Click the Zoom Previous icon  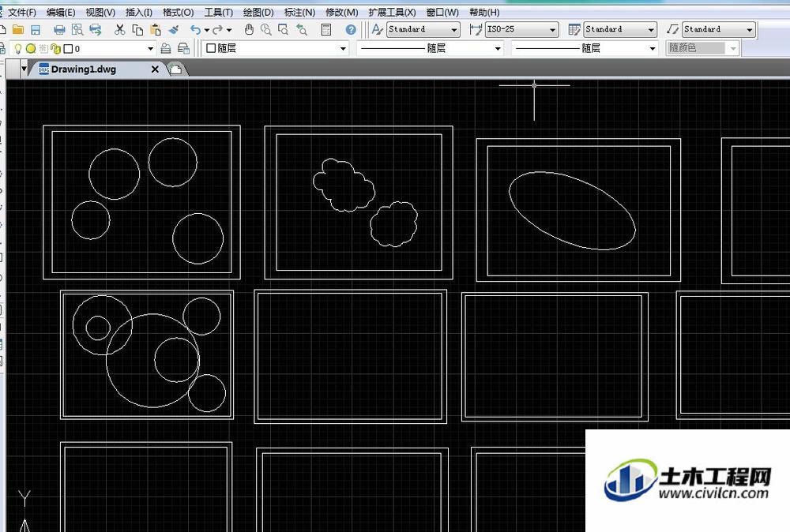[x=302, y=30]
